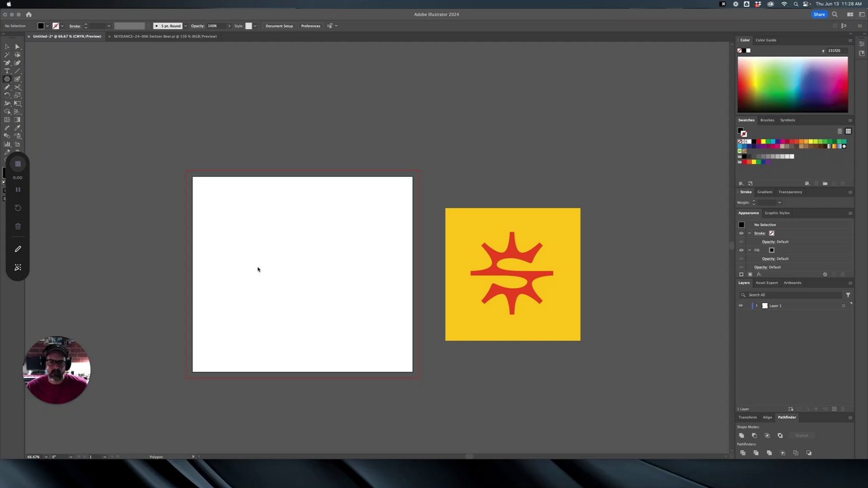This screenshot has height=488, width=868.
Task: Switch to the Symbols tab
Action: pyautogui.click(x=787, y=120)
